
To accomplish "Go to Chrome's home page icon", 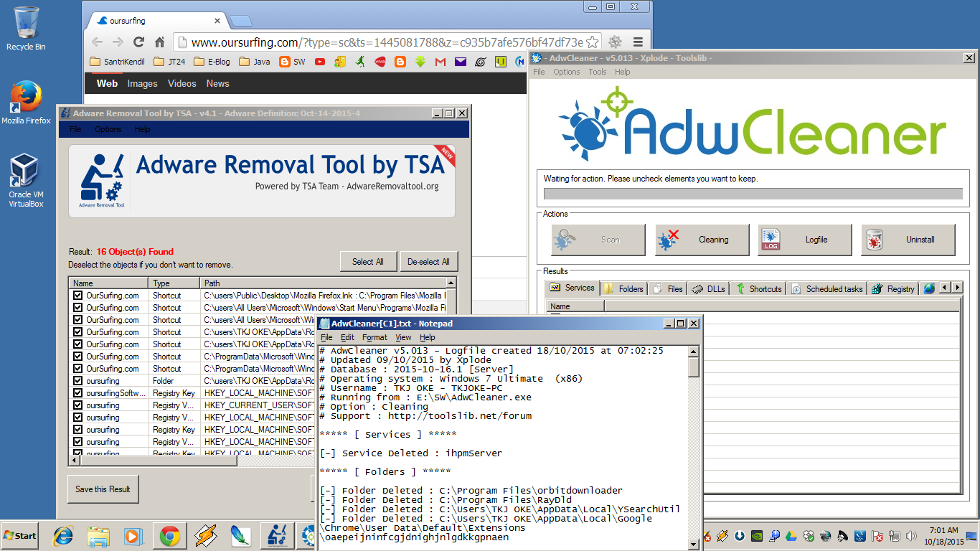I will pyautogui.click(x=160, y=42).
